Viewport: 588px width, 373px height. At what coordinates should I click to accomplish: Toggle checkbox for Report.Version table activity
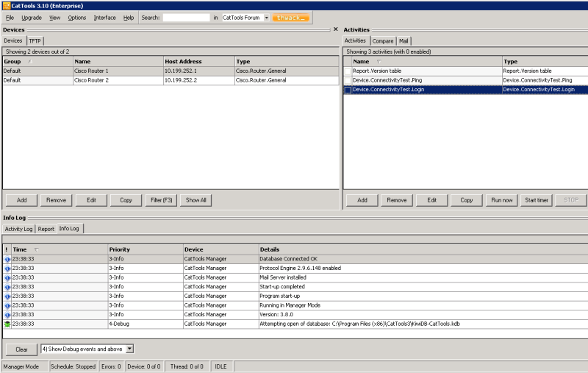point(348,71)
